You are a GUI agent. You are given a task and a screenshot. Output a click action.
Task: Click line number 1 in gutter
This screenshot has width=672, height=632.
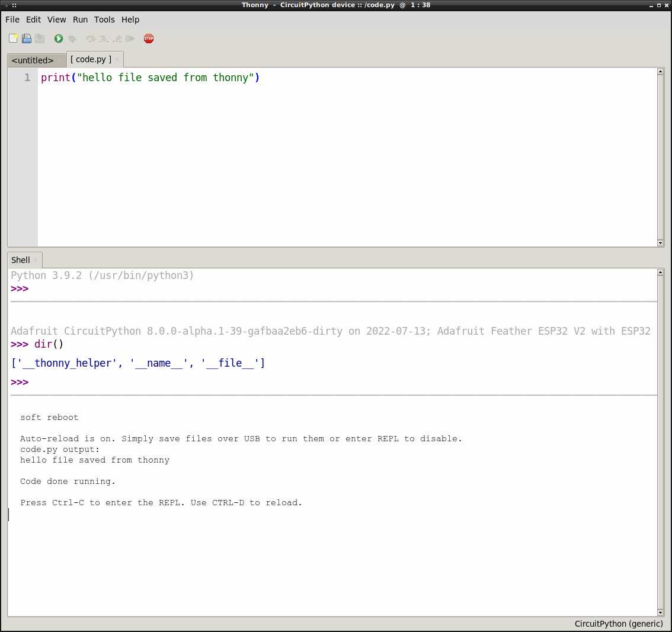[x=27, y=78]
